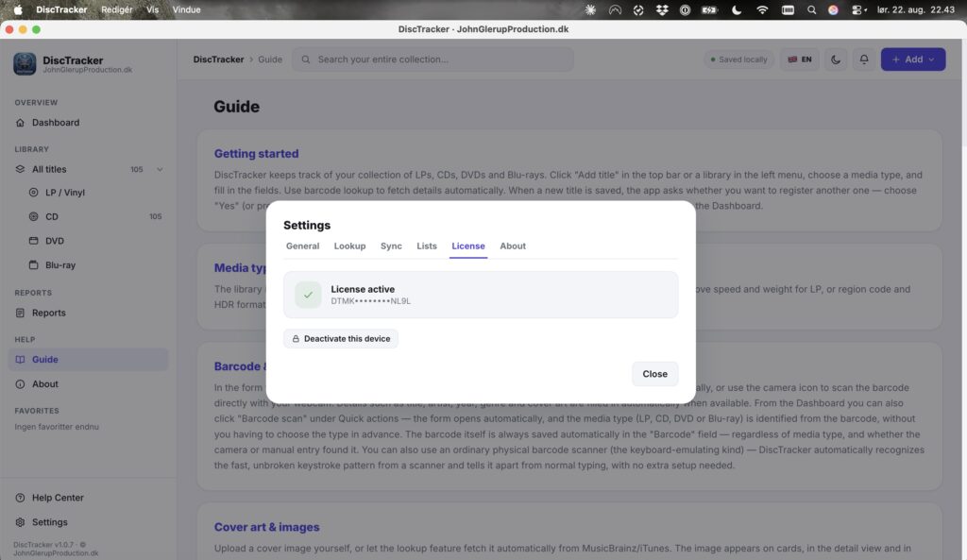This screenshot has height=560, width=967.
Task: Open macOS Control Center icon
Action: tap(858, 9)
